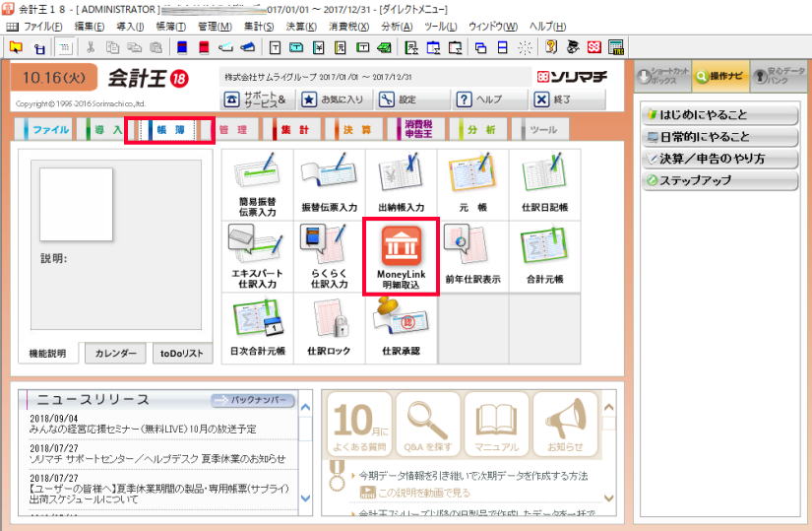Screen dimensions: 812x531
Task: Click バックナンバー link in news panel
Action: coord(253,400)
